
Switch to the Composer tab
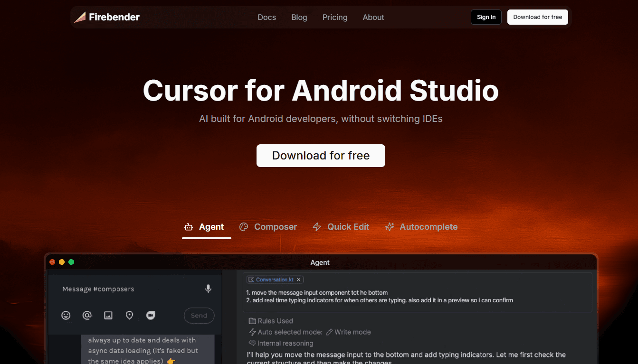[268, 227]
